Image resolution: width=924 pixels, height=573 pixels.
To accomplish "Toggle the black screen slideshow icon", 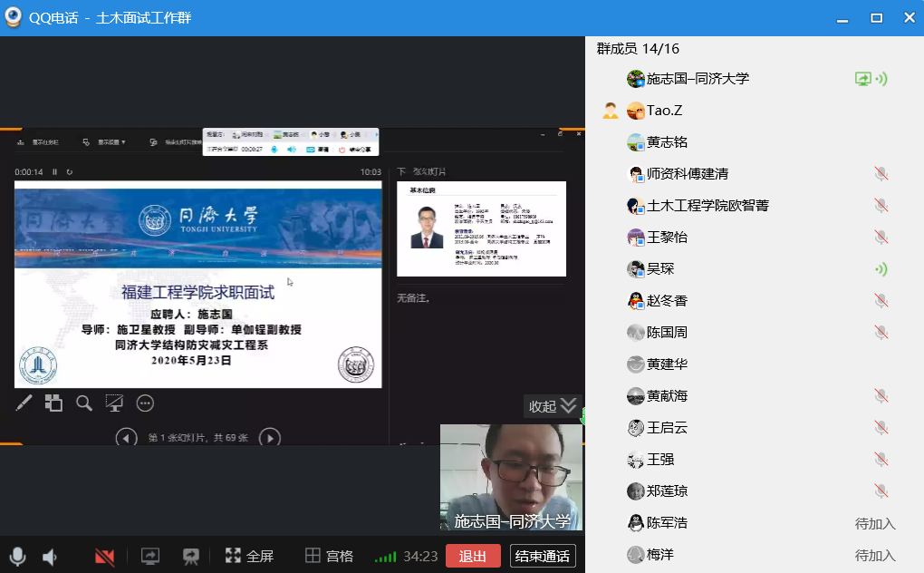I will (x=114, y=403).
